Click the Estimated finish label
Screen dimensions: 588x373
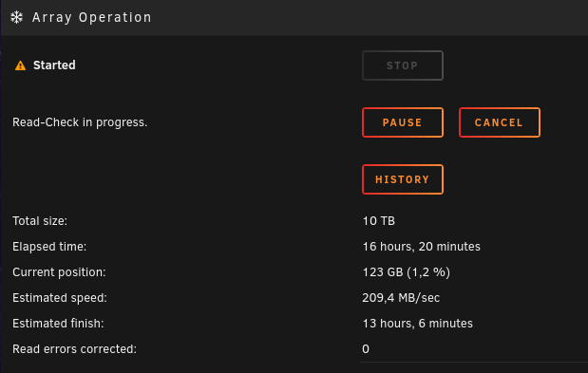point(58,324)
